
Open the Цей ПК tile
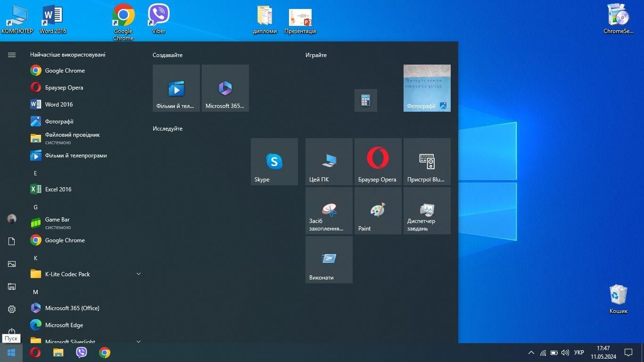click(x=329, y=162)
